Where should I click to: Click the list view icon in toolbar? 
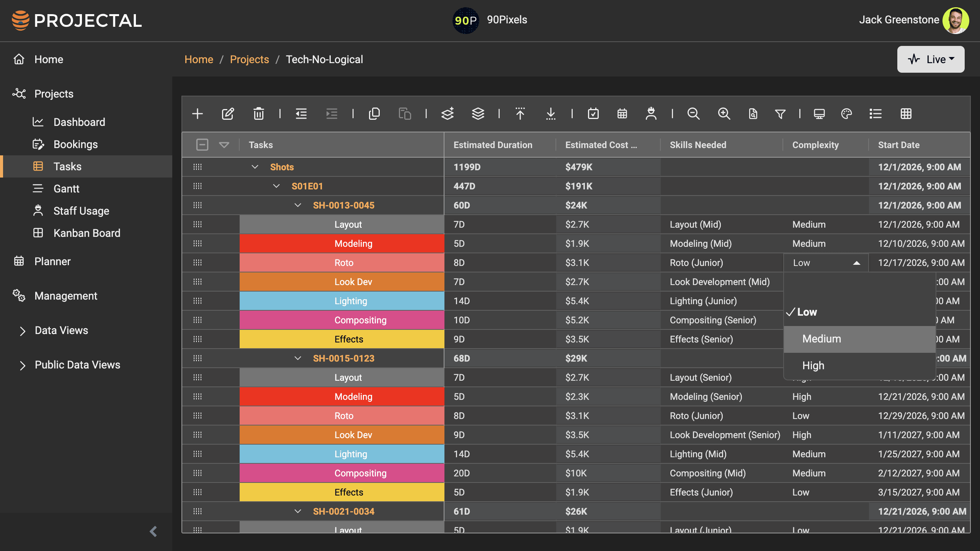pos(875,114)
